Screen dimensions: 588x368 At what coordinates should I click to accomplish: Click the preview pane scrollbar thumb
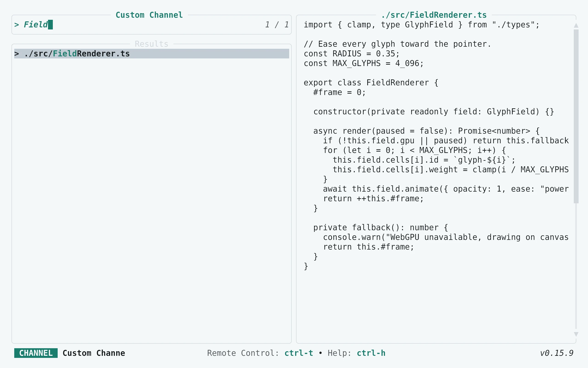click(576, 116)
